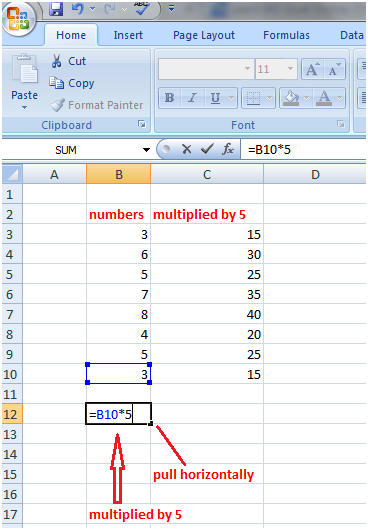Click cell B7 containing 8

[x=119, y=314]
